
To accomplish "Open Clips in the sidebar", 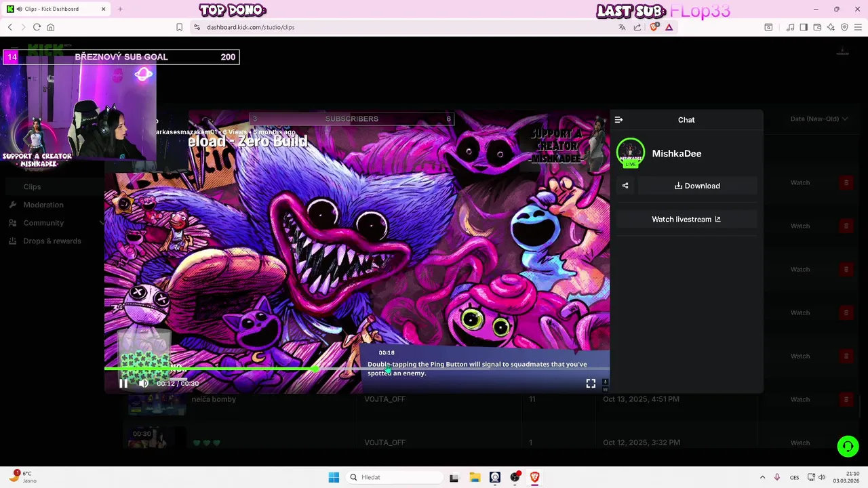I will point(32,187).
